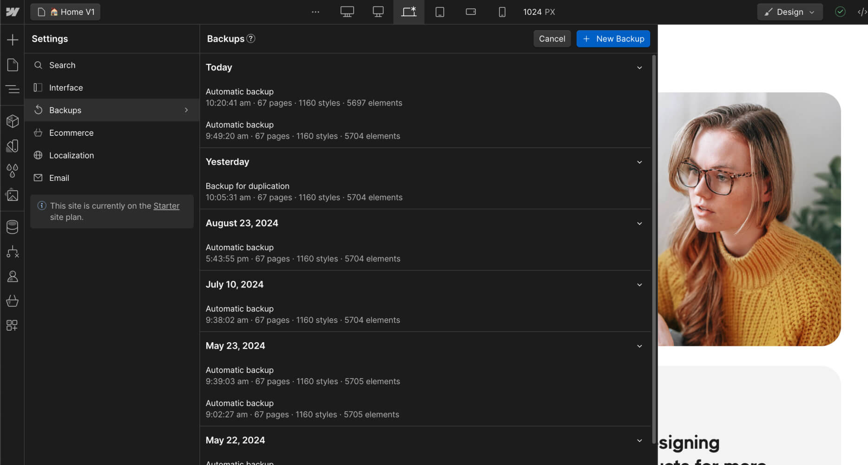Select the 9:38:02 am automatic backup
Viewport: 868px width, 465px height.
pyautogui.click(x=425, y=314)
